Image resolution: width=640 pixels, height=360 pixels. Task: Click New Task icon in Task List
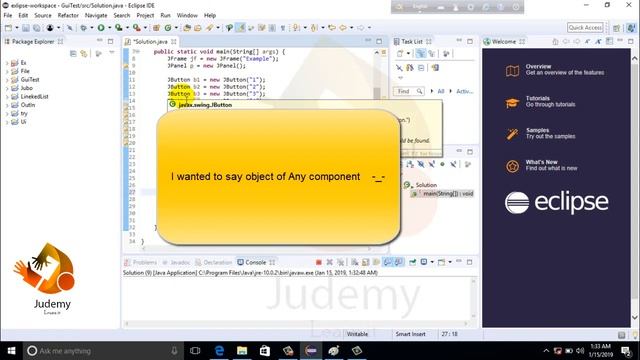point(400,53)
